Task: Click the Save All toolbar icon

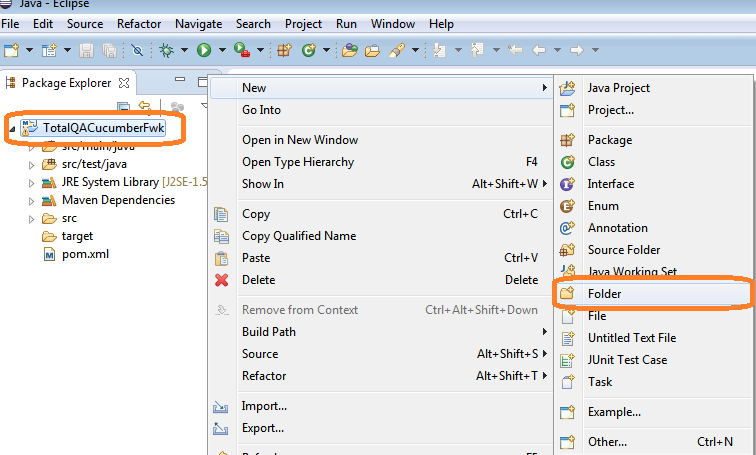Action: pos(109,50)
